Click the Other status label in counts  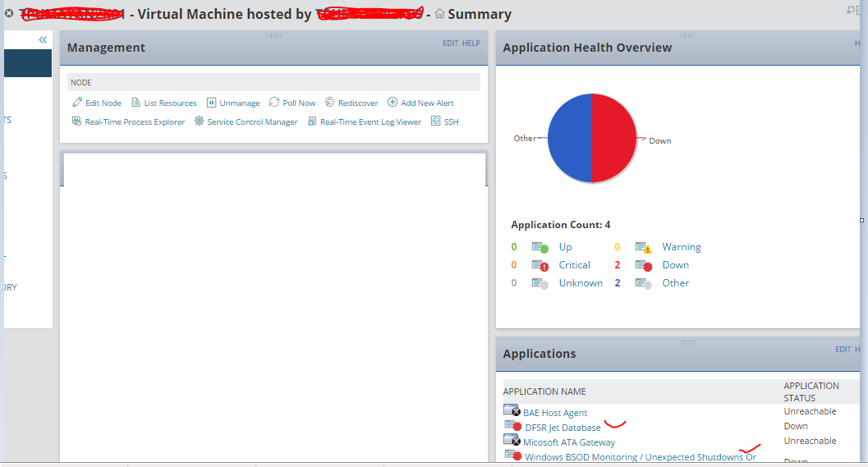point(675,283)
